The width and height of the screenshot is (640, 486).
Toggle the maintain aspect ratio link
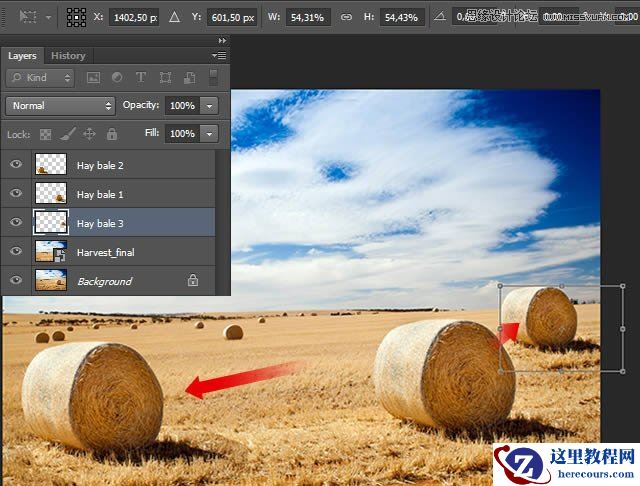click(x=346, y=17)
